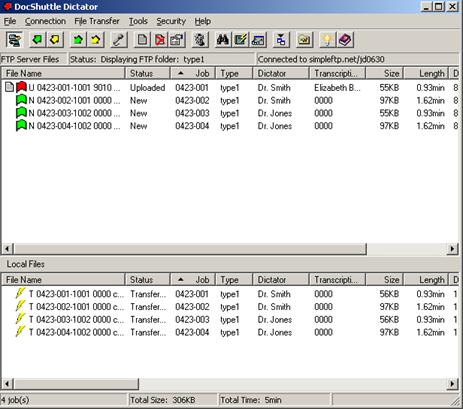463x409 pixels.
Task: Click the red X delete file icon
Action: click(x=160, y=40)
